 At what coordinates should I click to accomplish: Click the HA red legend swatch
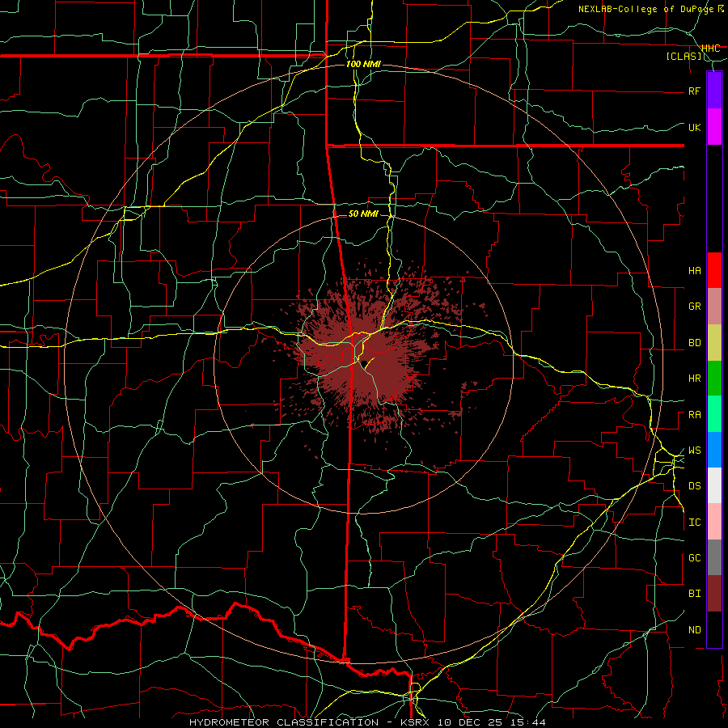pos(714,270)
